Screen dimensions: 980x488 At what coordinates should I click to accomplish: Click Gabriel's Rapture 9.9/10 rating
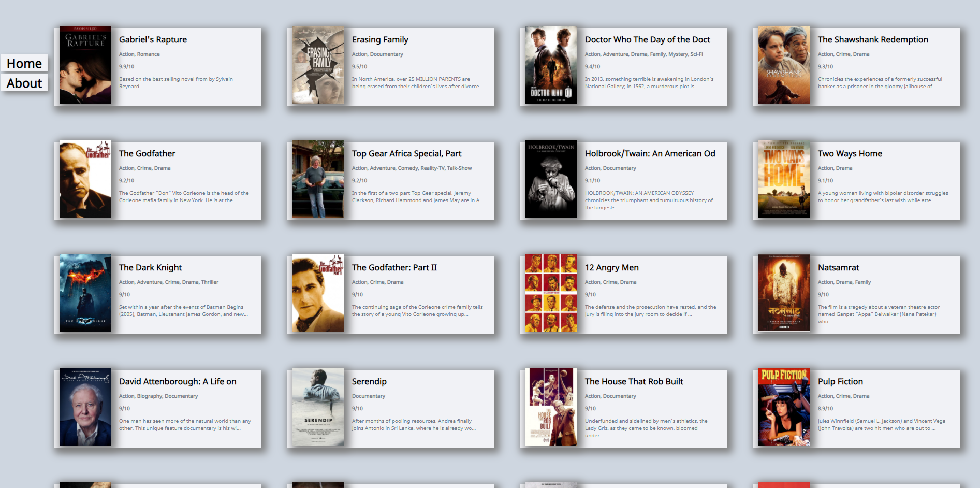pyautogui.click(x=126, y=67)
